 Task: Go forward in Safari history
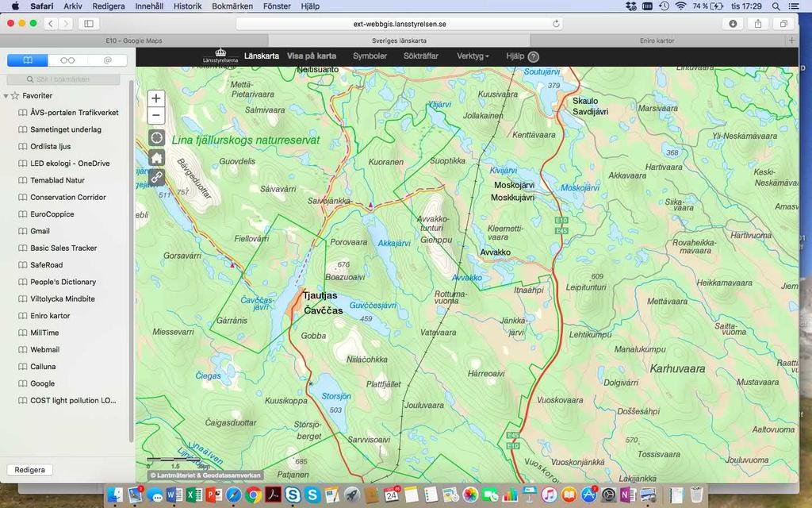coord(66,23)
